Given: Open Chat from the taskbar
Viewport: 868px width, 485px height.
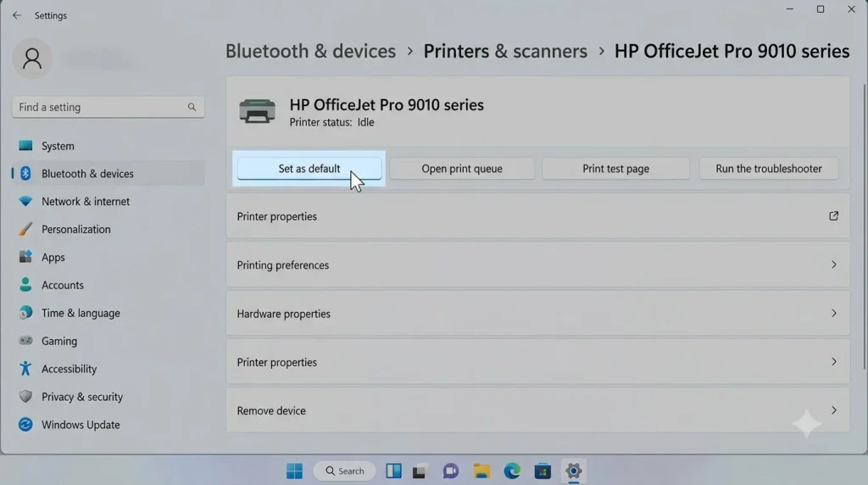Looking at the screenshot, I should pos(451,471).
